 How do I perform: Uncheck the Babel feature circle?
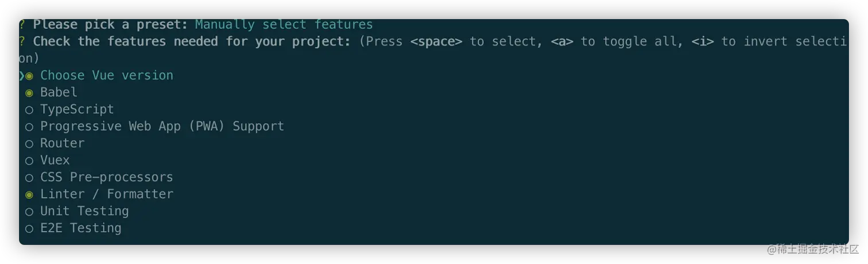(x=29, y=93)
